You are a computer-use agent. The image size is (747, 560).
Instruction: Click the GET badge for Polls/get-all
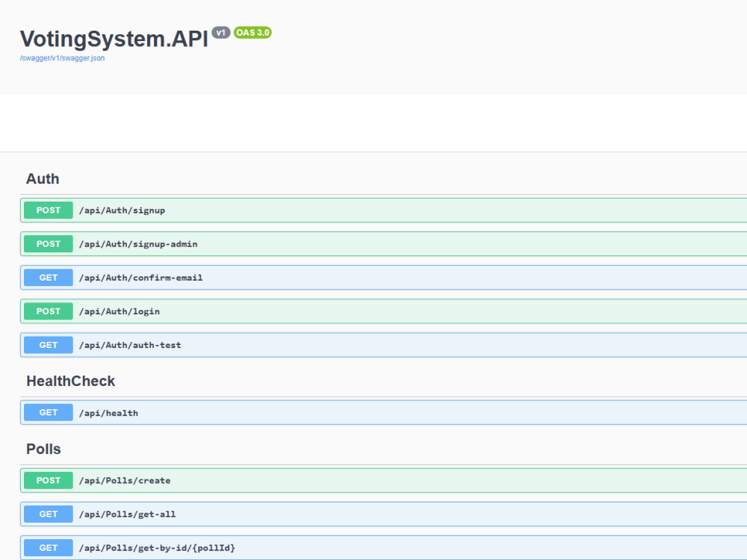(48, 514)
